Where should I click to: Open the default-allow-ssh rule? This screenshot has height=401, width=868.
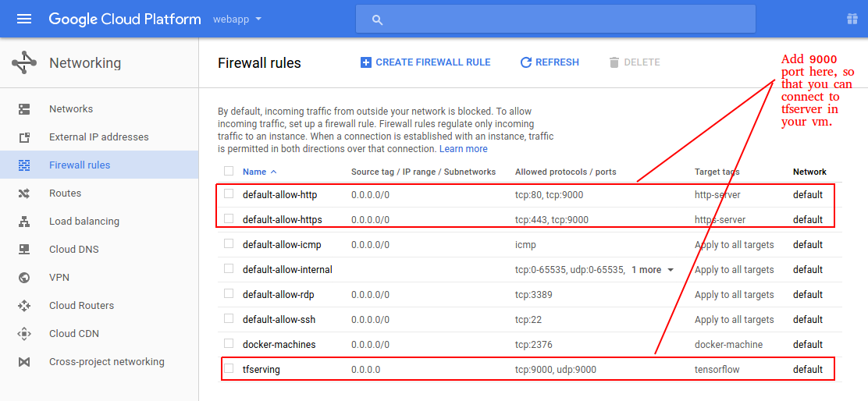tap(279, 320)
